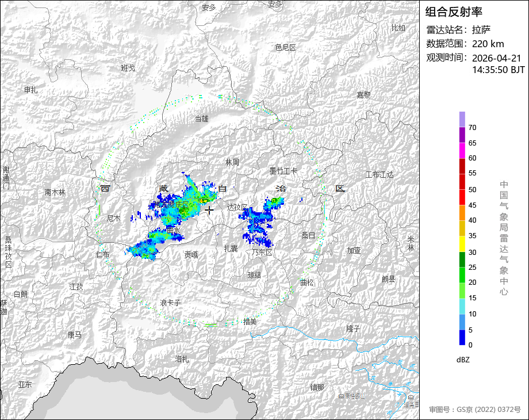Click the map label 白朗

(21, 294)
